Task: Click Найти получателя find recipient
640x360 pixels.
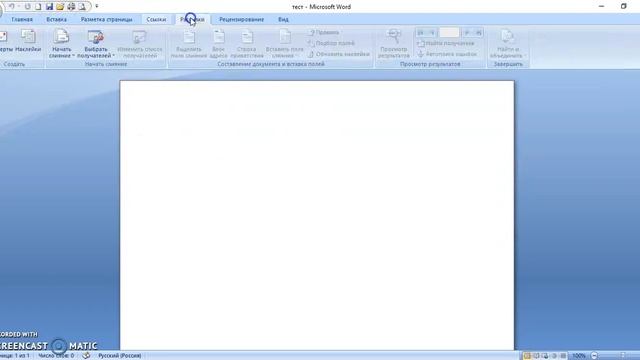Action: pos(446,43)
